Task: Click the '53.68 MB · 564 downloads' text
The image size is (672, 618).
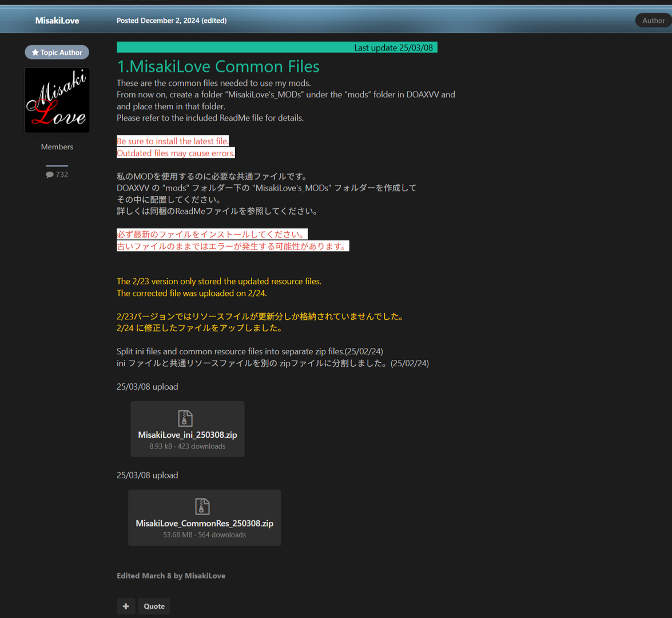Action: [x=204, y=535]
